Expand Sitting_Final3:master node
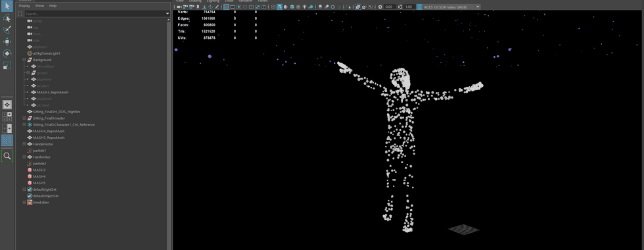Screen dimensions: 644x250 pos(24,118)
